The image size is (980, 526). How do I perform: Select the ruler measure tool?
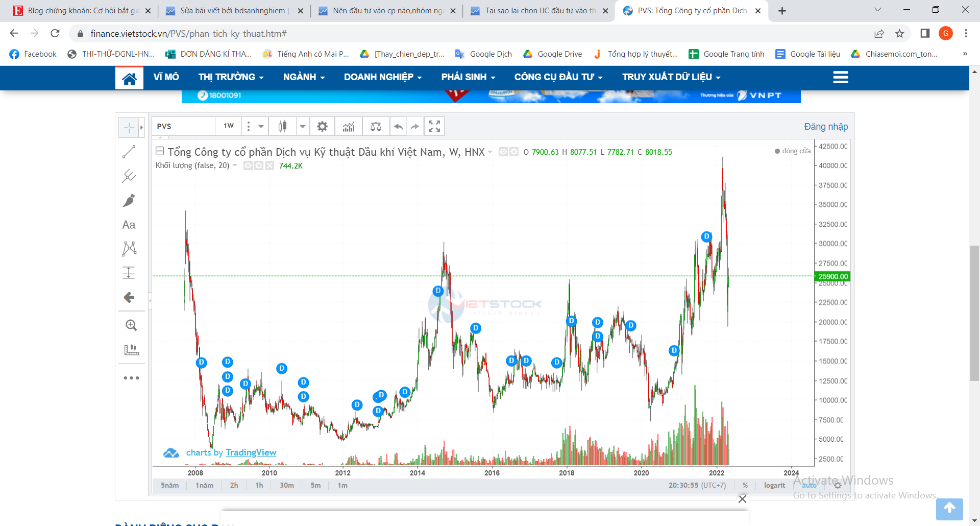[x=131, y=350]
